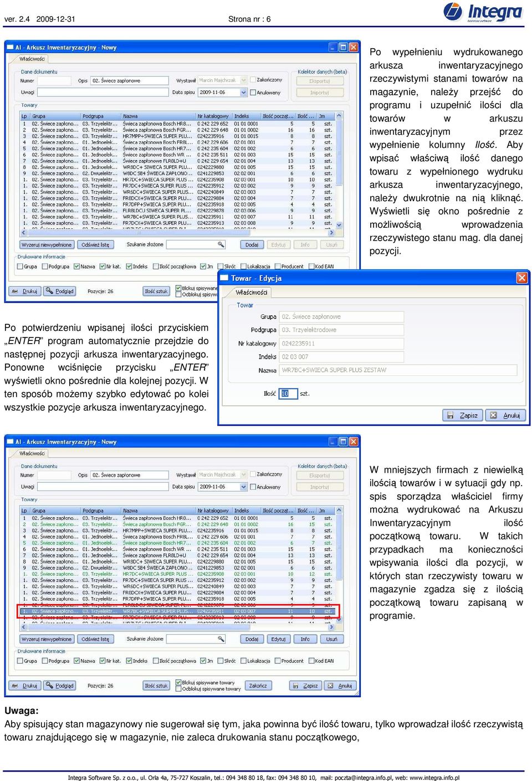Click Edytuj button in lower window
This screenshot has width=532, height=781.
pos(278,639)
